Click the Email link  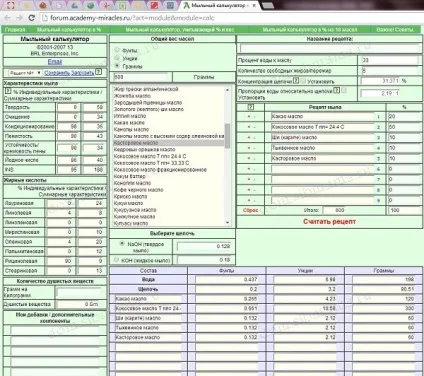tap(55, 62)
